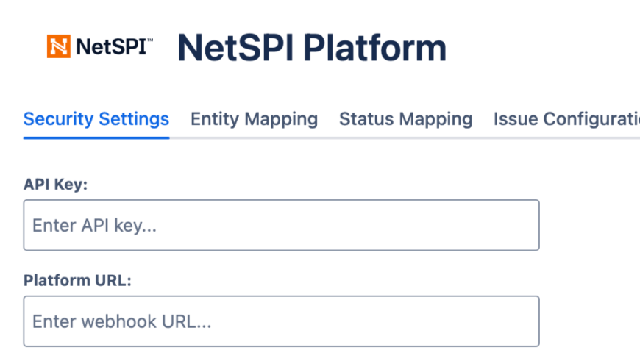Click the "Platform URL:" field label
The image size is (640, 364).
[77, 281]
